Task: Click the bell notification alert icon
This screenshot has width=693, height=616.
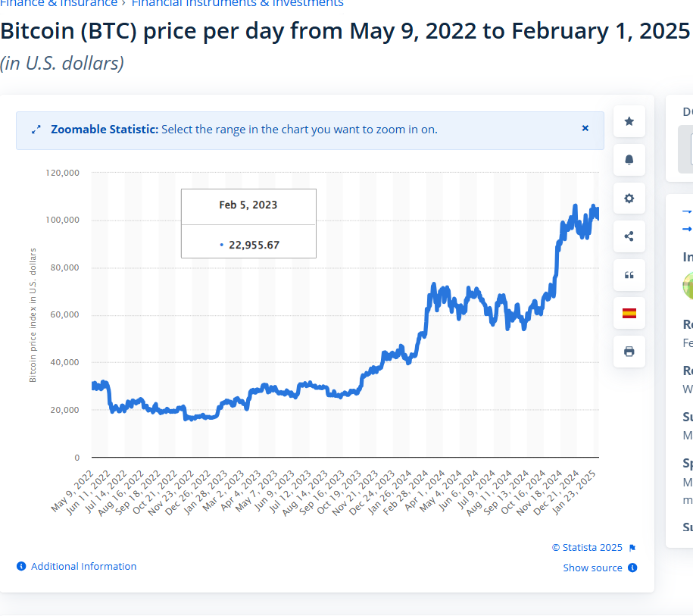Action: [629, 160]
